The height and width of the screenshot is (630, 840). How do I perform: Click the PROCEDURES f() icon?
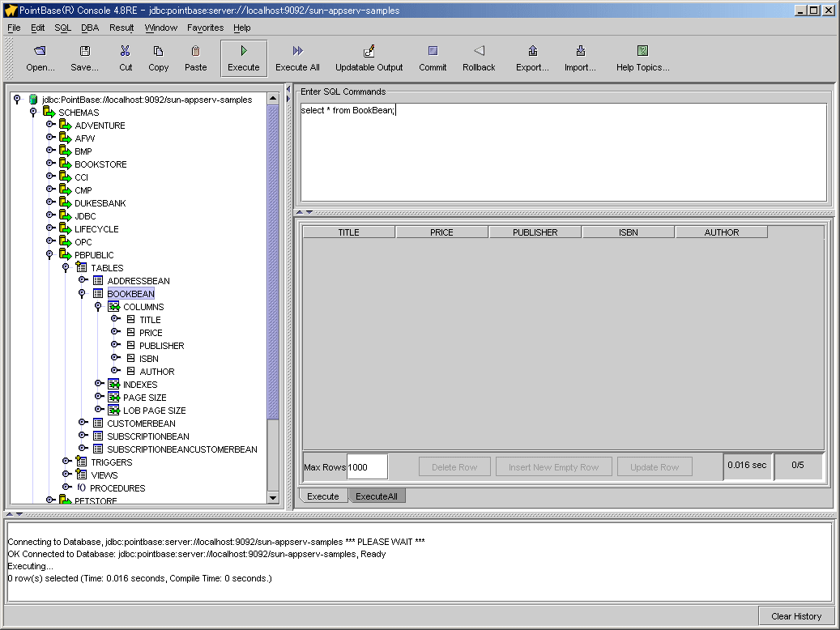click(x=82, y=487)
